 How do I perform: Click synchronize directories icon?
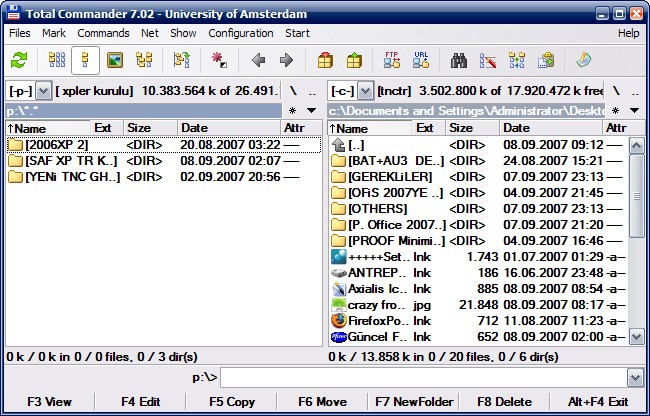click(x=517, y=60)
